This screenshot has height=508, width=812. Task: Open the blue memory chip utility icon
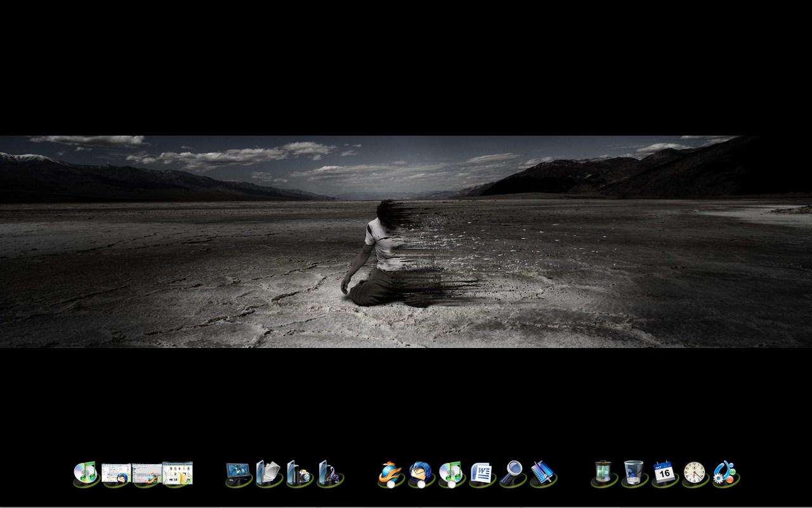click(x=542, y=474)
